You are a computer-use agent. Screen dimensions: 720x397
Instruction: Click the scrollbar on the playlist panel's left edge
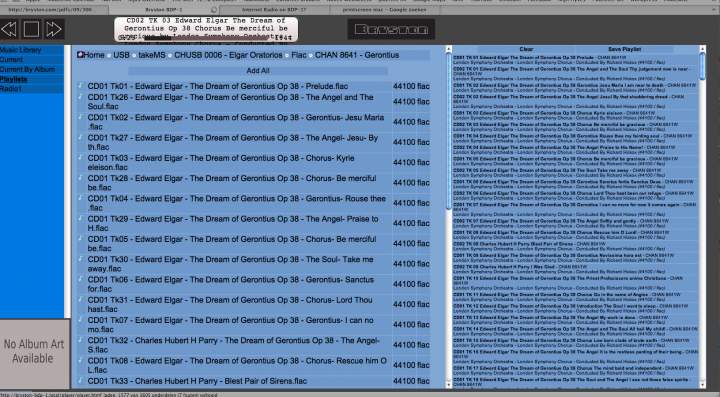(x=449, y=131)
